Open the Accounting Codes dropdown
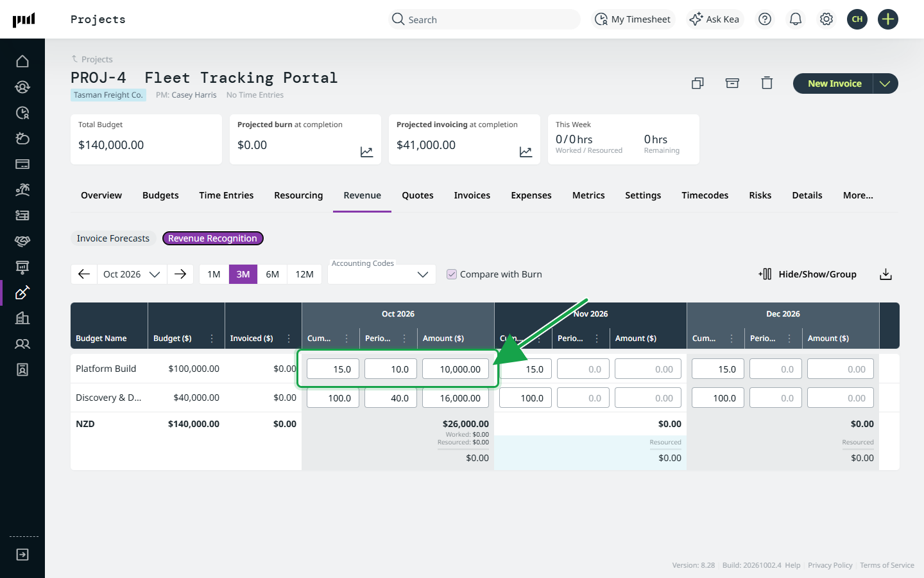 (x=382, y=274)
